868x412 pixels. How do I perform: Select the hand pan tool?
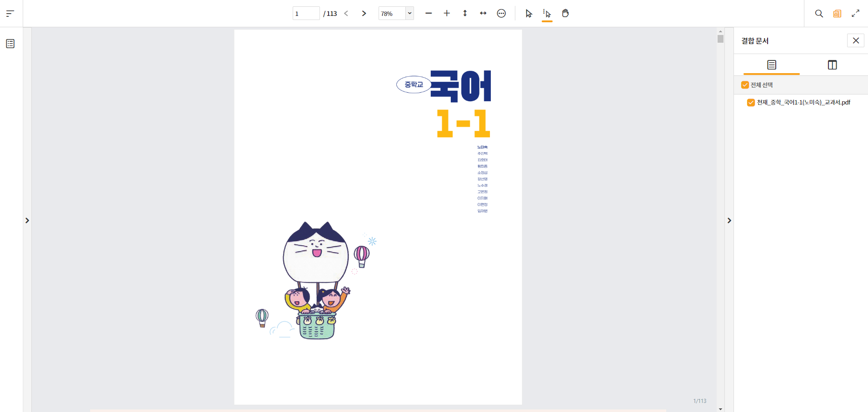pyautogui.click(x=565, y=14)
